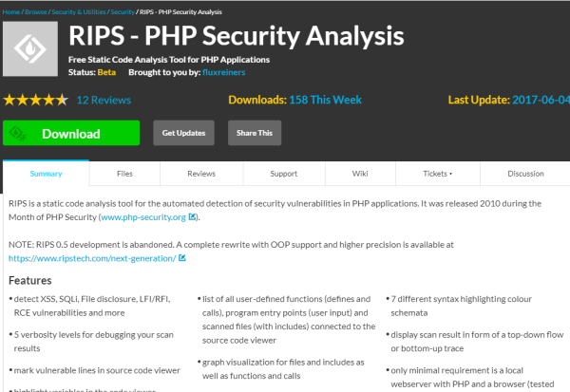The image size is (570, 392).
Task: Open the Tickets dropdown menu
Action: coord(437,174)
